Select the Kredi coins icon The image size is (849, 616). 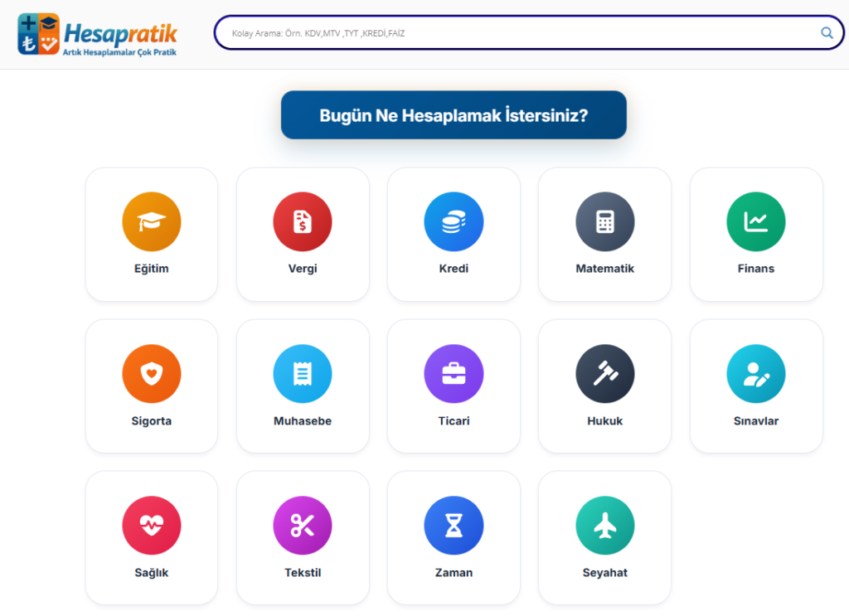point(454,221)
